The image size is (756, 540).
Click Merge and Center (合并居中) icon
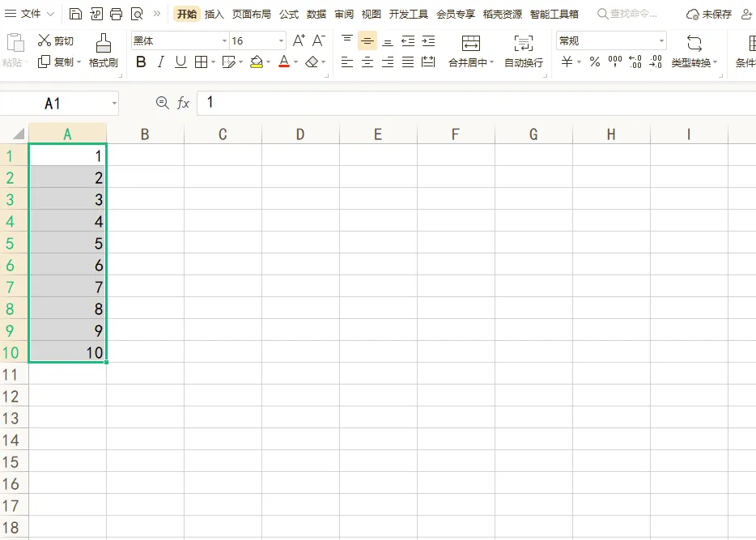point(470,44)
